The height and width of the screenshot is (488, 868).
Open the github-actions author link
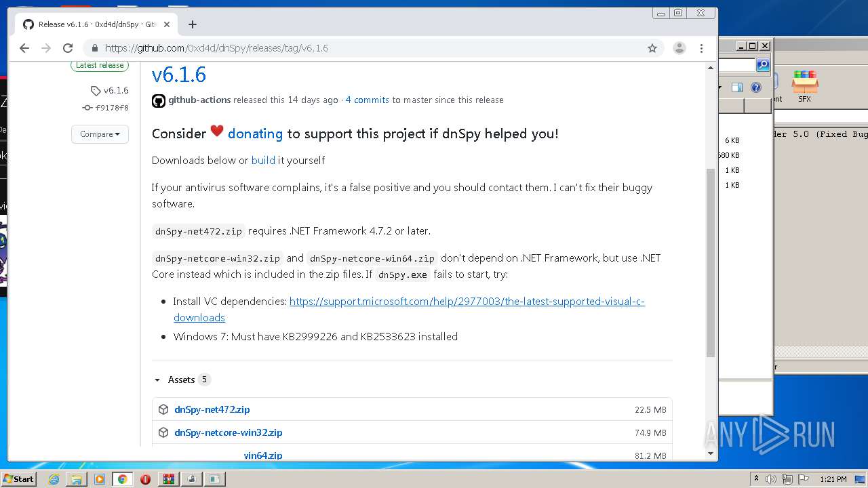click(199, 100)
